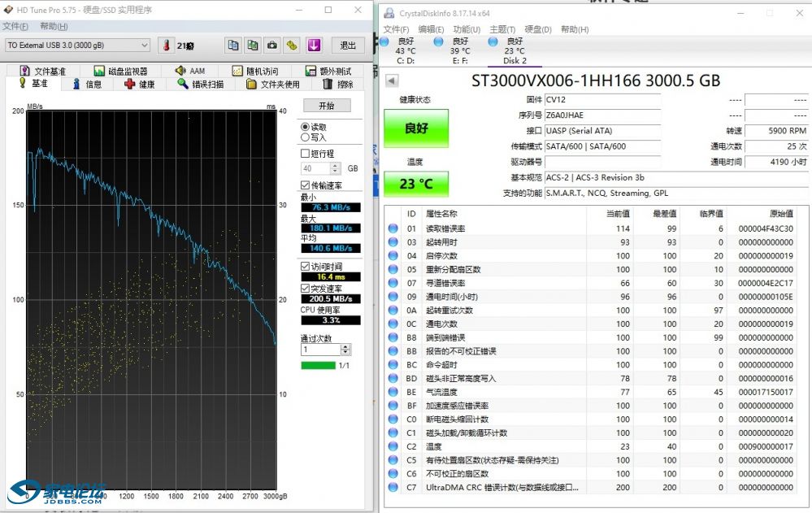
Task: Open the TO External USB 3.0 drive dropdown
Action: pyautogui.click(x=78, y=45)
